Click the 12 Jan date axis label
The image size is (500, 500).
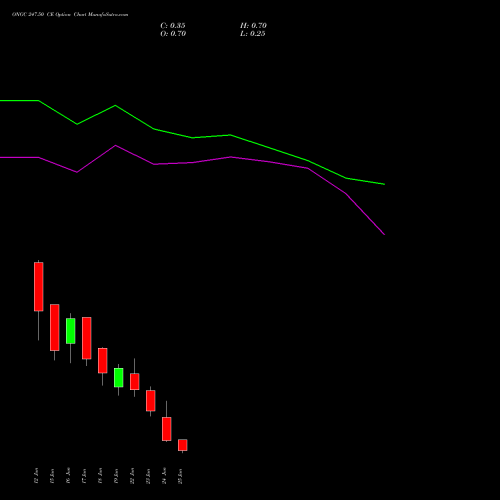click(x=36, y=476)
